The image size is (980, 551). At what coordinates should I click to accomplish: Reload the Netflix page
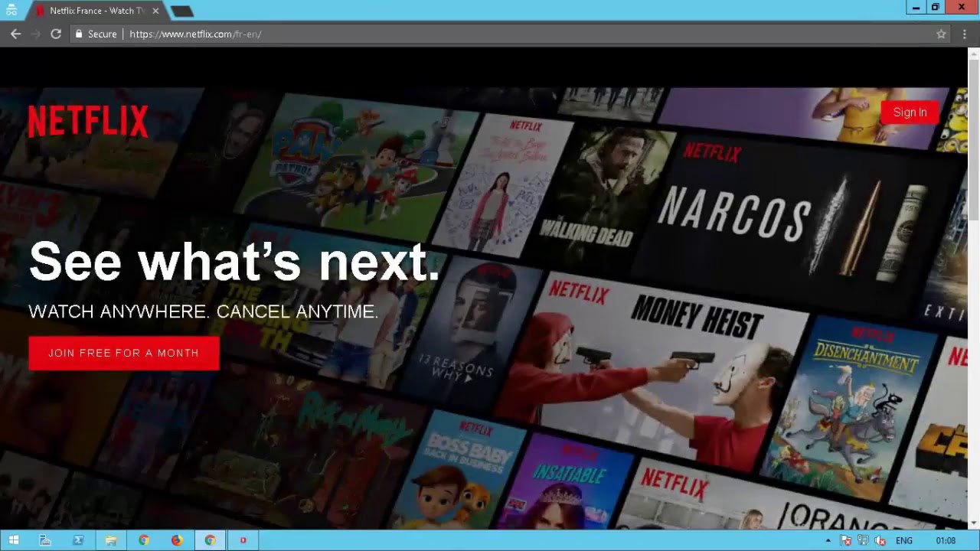coord(56,34)
